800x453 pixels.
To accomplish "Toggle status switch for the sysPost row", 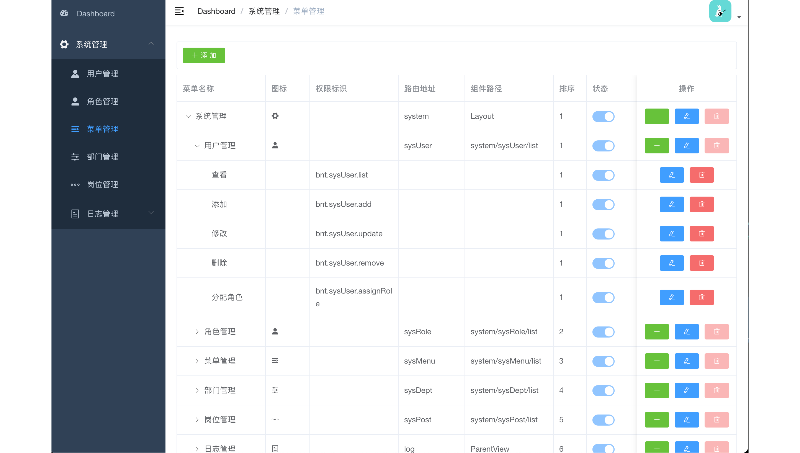I will pos(603,420).
